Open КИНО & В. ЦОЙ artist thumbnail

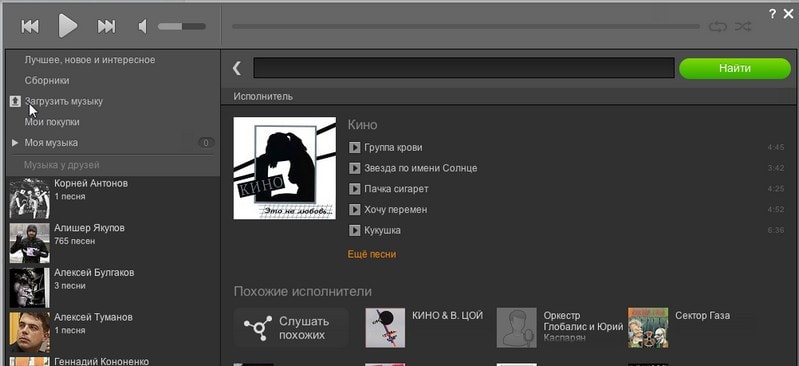(385, 328)
